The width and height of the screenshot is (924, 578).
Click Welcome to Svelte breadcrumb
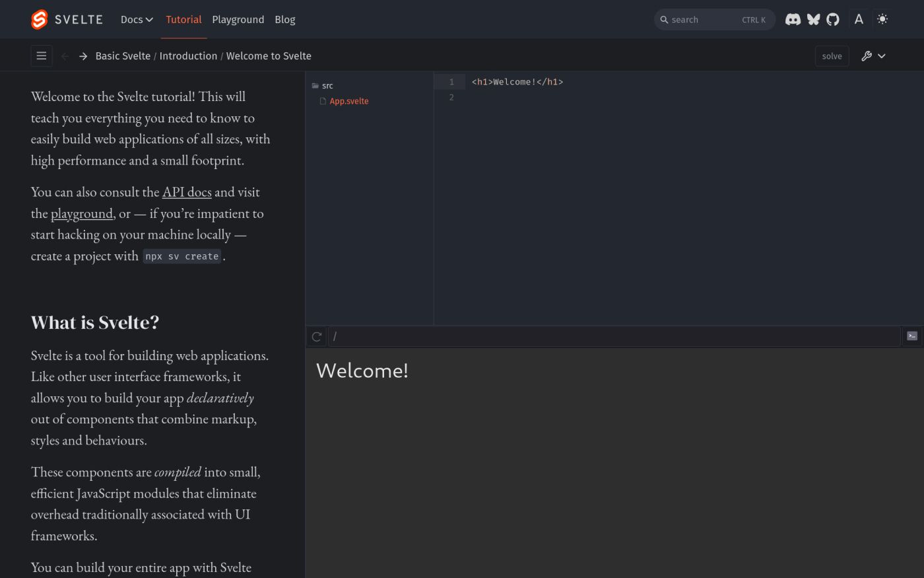pyautogui.click(x=269, y=56)
